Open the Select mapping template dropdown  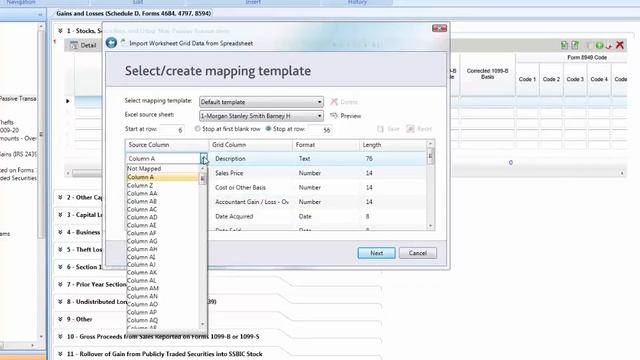click(319, 102)
